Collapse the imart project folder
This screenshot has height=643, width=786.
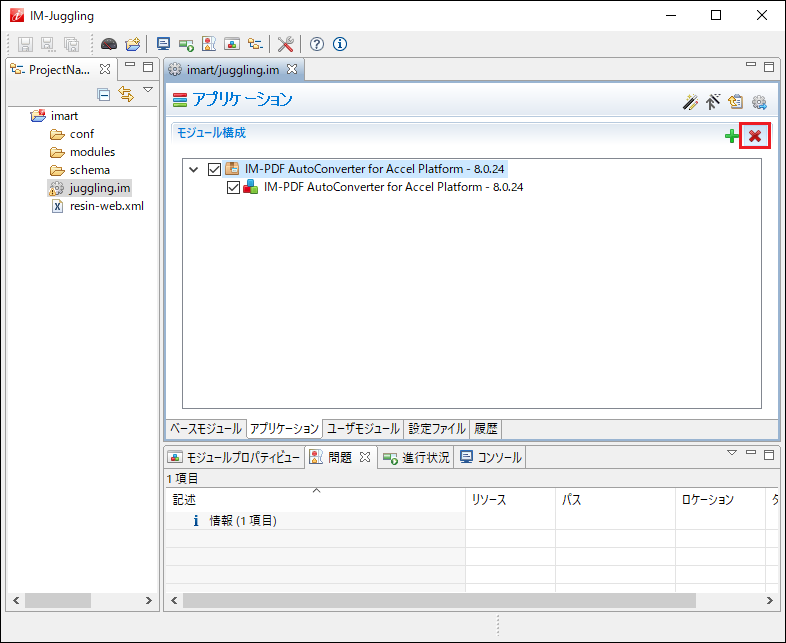click(18, 116)
